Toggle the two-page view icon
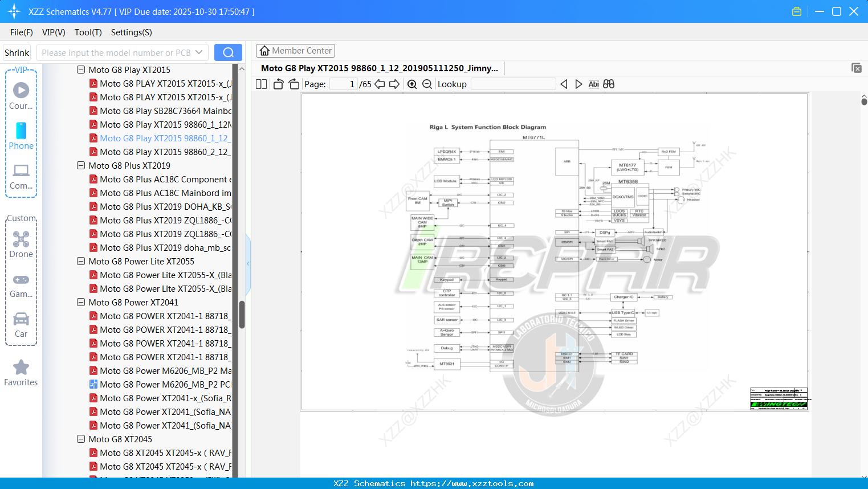 coord(262,84)
